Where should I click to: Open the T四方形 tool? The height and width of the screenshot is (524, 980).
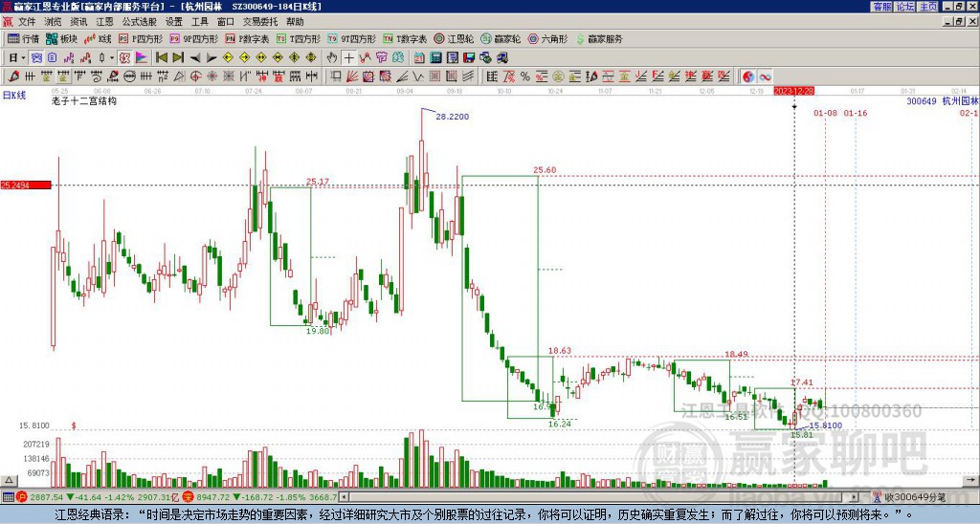(299, 38)
